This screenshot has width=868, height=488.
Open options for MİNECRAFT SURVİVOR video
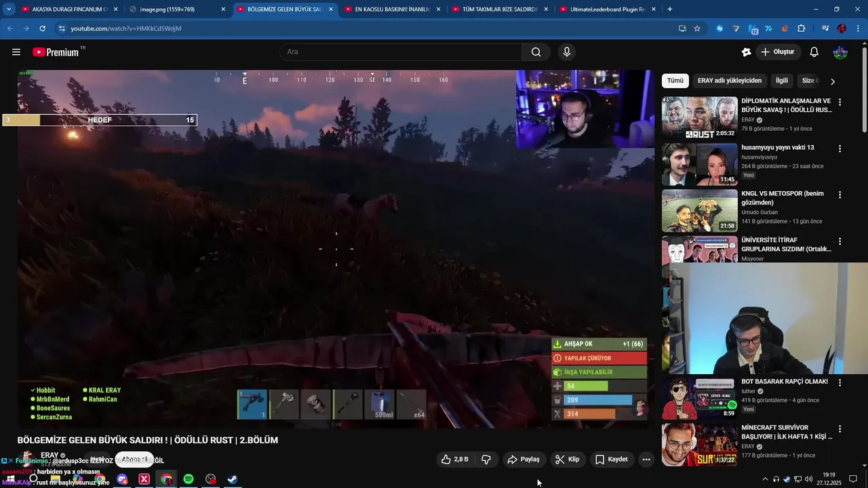point(840,429)
